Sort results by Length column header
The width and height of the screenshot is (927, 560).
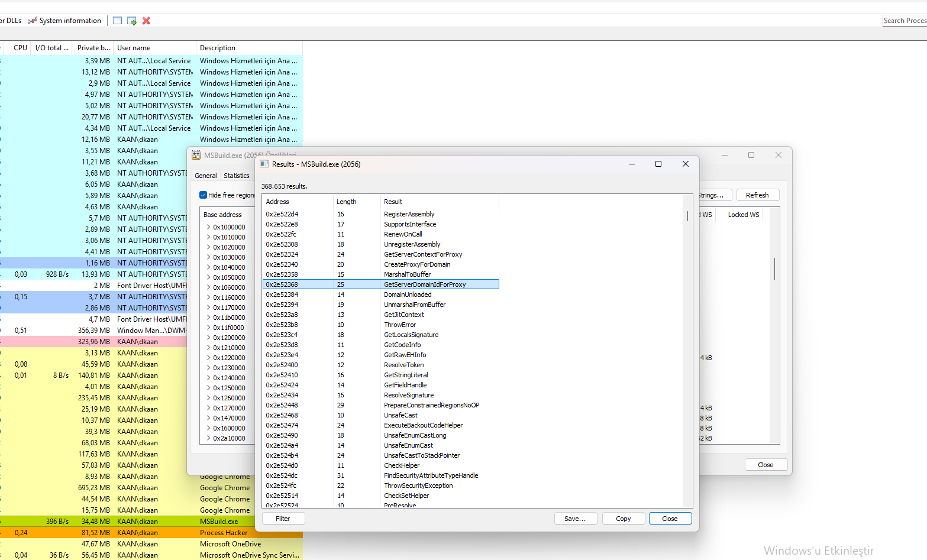click(357, 202)
